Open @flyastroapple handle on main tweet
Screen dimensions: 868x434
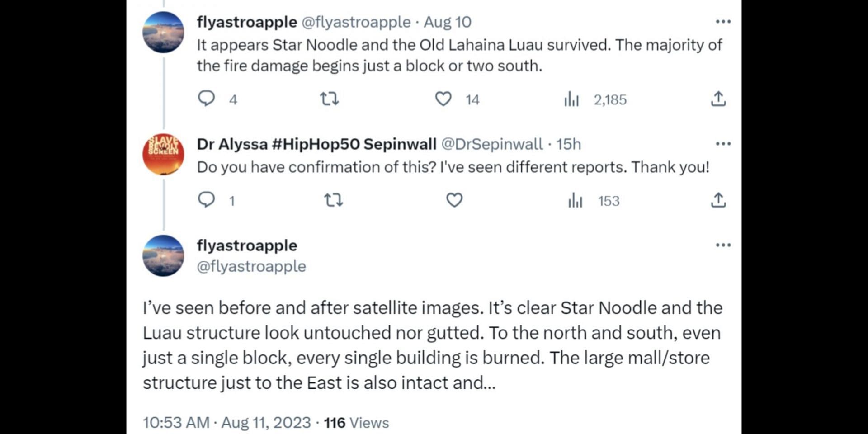251,266
